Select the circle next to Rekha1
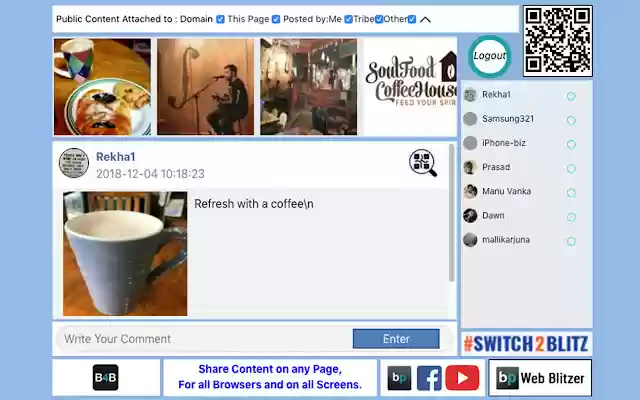The height and width of the screenshot is (400, 640). 571,96
